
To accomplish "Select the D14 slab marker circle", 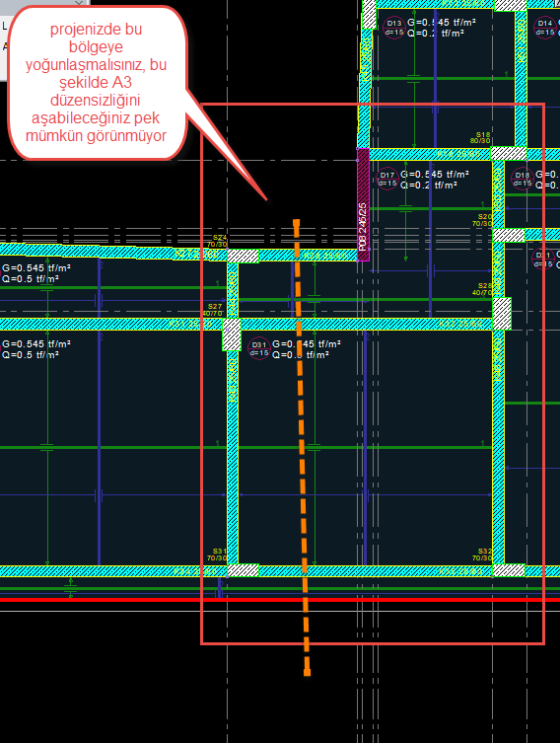I will (545, 28).
